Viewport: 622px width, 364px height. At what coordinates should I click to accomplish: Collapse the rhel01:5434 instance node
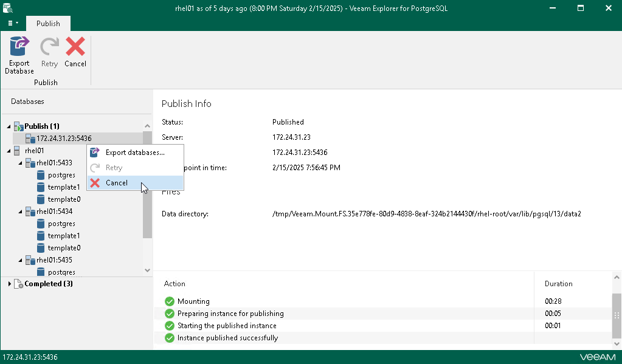click(21, 211)
